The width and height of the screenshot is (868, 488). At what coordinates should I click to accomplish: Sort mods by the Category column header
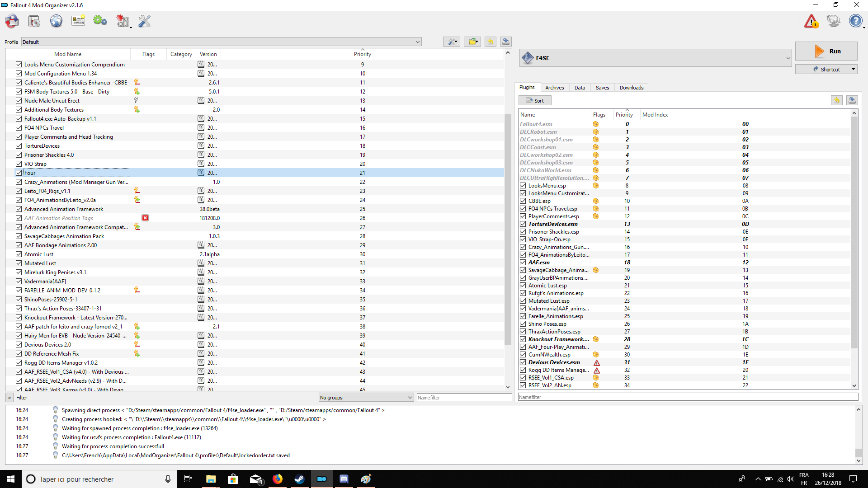coord(181,54)
